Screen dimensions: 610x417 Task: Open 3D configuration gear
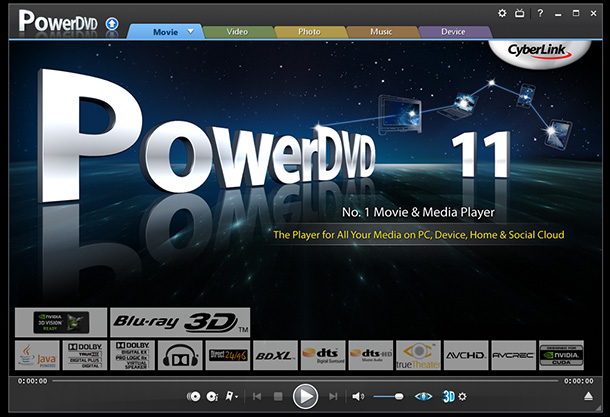click(462, 397)
